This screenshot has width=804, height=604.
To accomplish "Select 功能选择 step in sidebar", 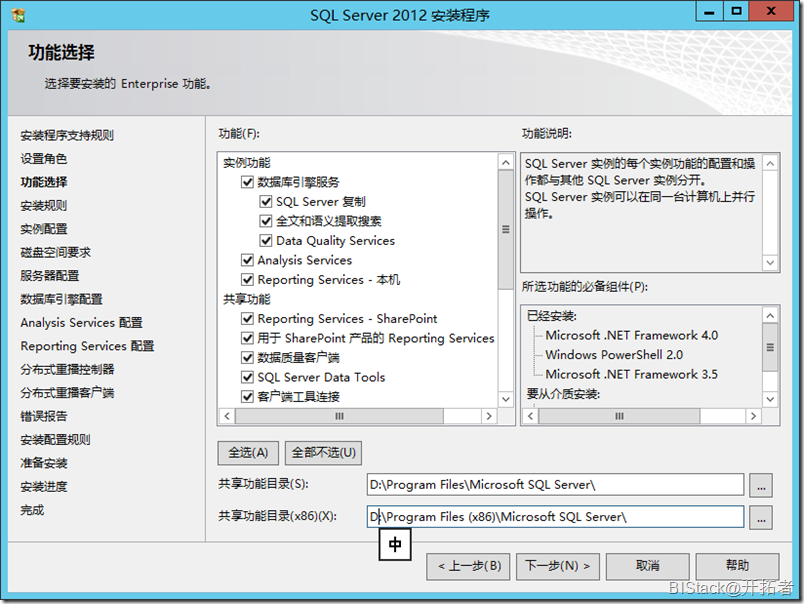I will coord(44,182).
